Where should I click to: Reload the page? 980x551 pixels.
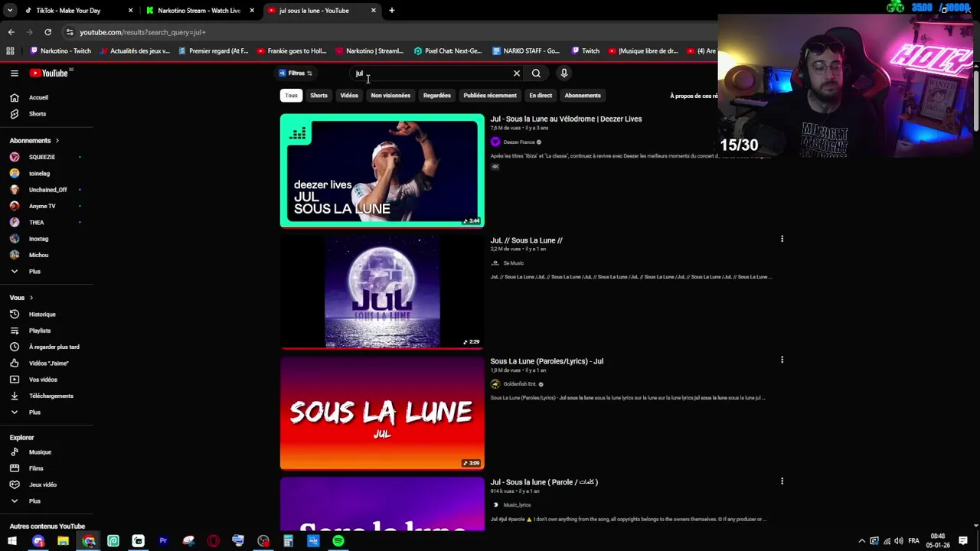47,32
